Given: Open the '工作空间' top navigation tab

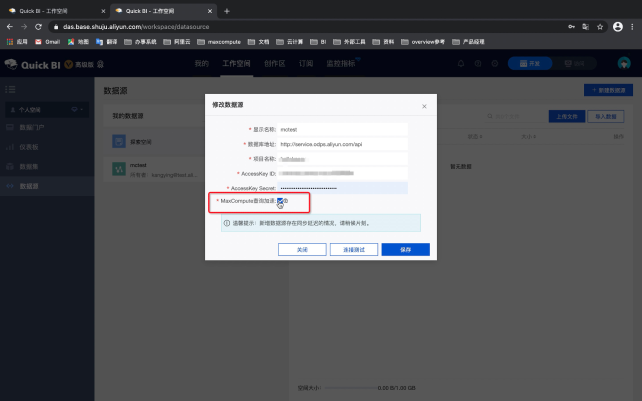Looking at the screenshot, I should point(236,63).
